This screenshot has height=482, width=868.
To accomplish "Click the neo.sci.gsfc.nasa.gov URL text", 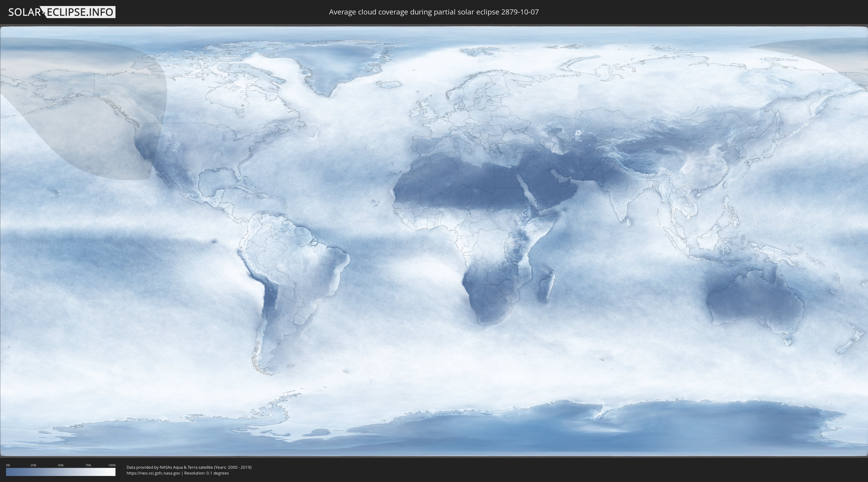I will click(x=153, y=473).
